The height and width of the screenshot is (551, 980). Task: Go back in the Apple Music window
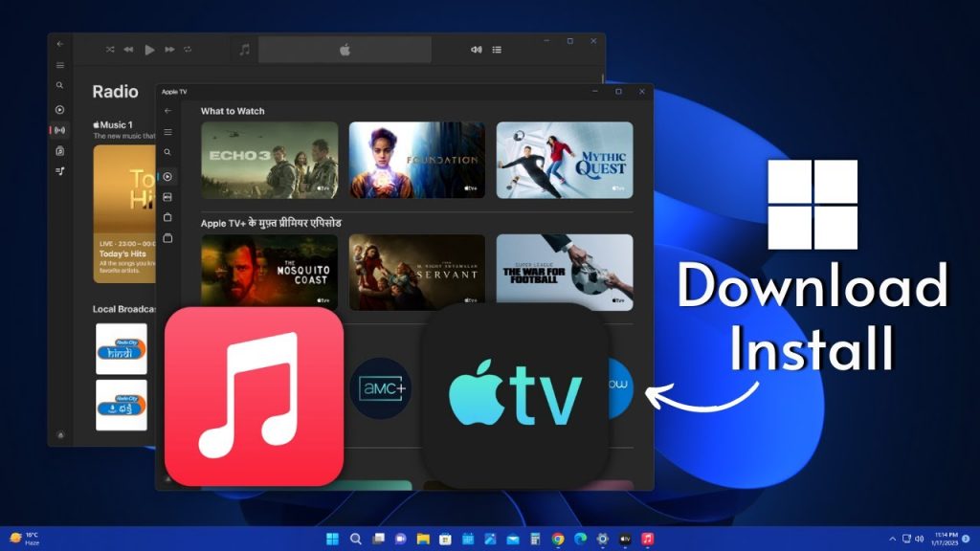point(60,44)
